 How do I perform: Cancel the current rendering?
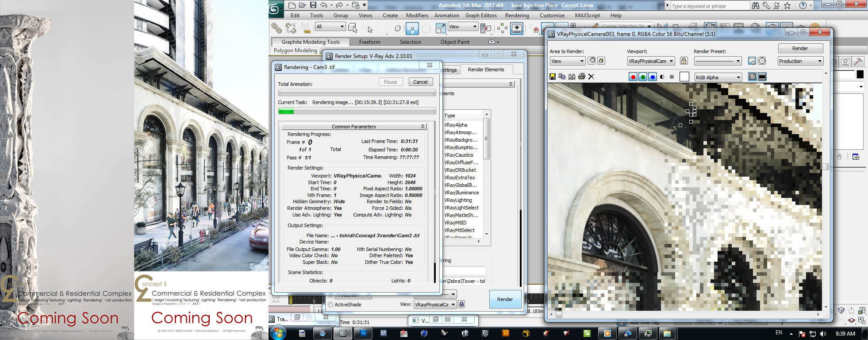pos(420,82)
